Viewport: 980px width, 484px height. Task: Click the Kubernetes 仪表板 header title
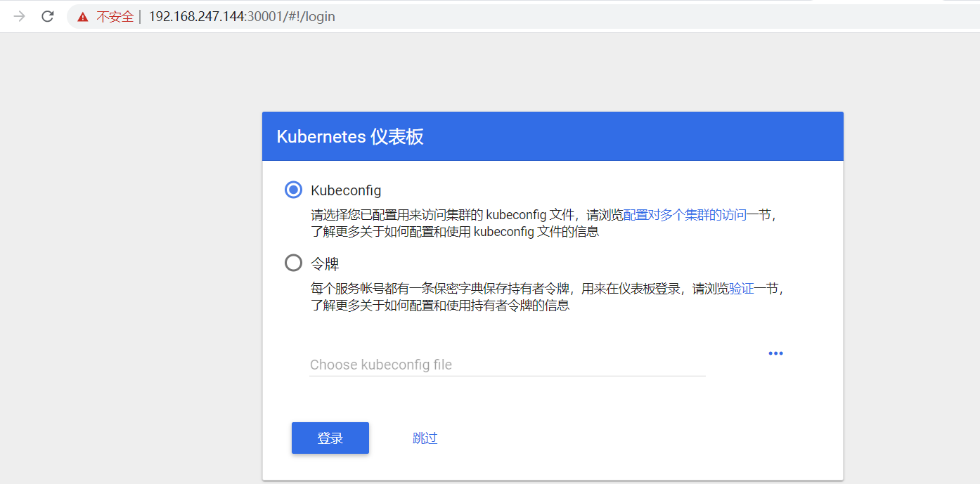pos(349,137)
